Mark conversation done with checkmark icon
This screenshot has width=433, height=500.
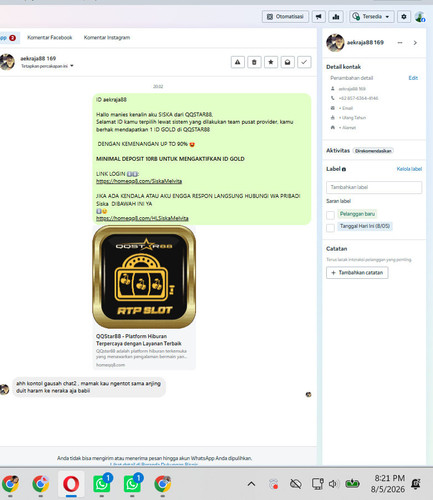[304, 62]
